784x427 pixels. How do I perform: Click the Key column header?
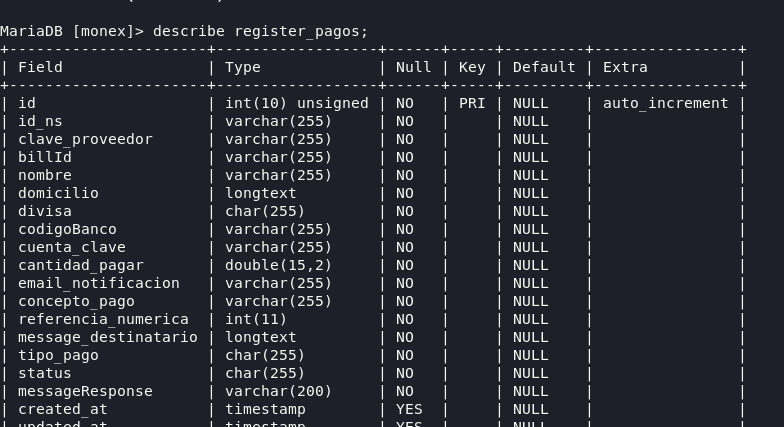472,68
